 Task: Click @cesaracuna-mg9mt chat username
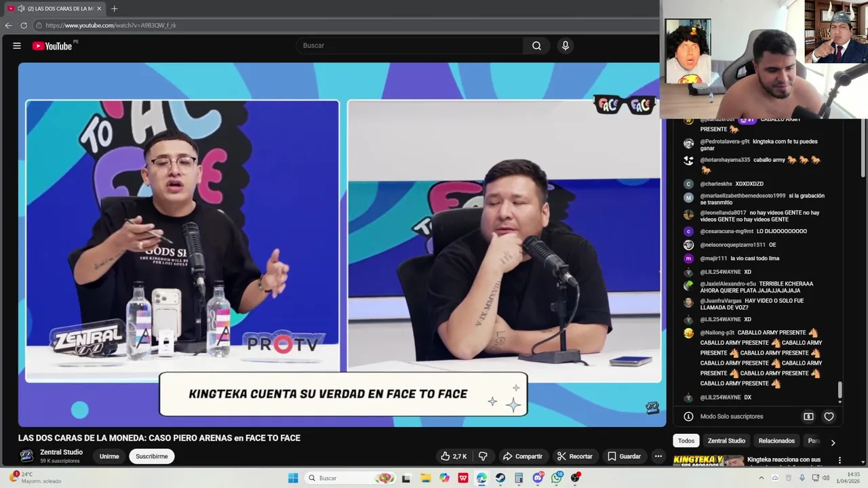pyautogui.click(x=726, y=231)
